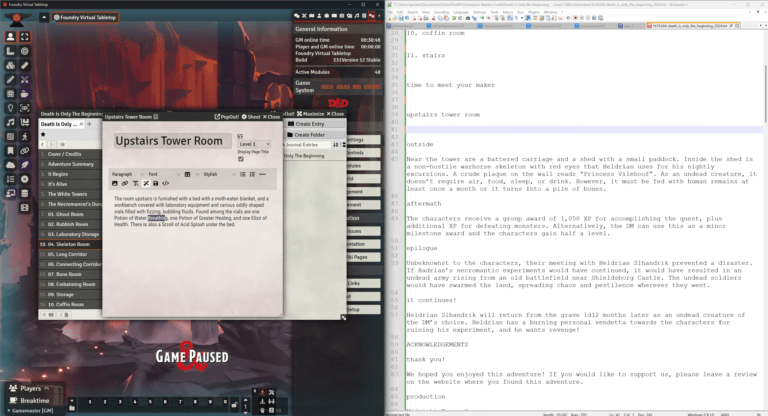The width and height of the screenshot is (768, 416).
Task: Edit the Upstairs Tower Room title field
Action: (172, 141)
